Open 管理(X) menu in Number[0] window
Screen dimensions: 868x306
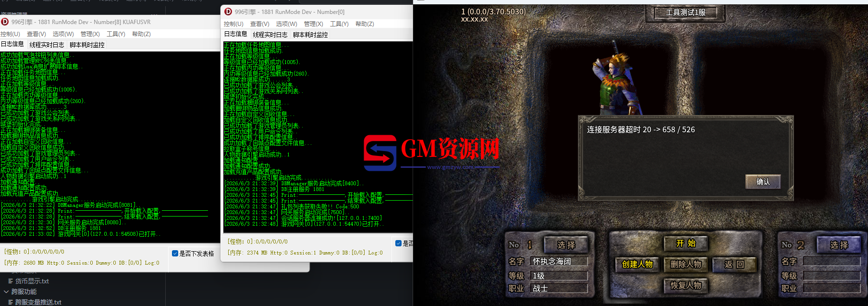point(313,24)
